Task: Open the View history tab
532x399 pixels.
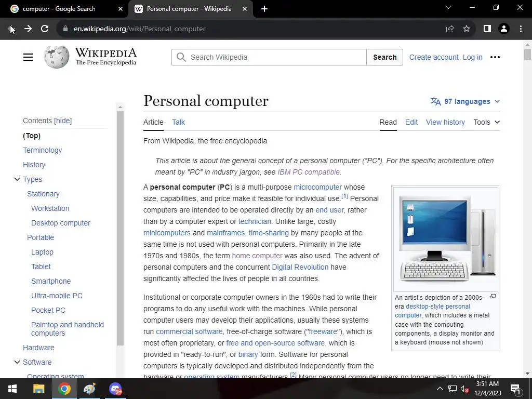Action: pos(445,122)
